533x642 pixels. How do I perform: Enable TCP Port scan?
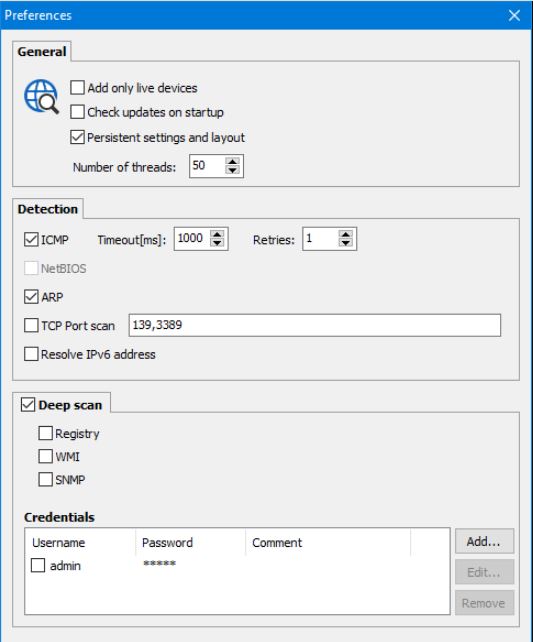click(x=31, y=326)
